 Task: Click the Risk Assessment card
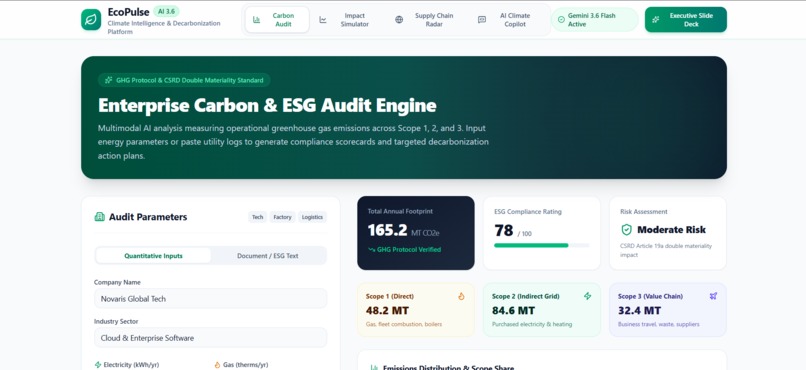tap(668, 233)
